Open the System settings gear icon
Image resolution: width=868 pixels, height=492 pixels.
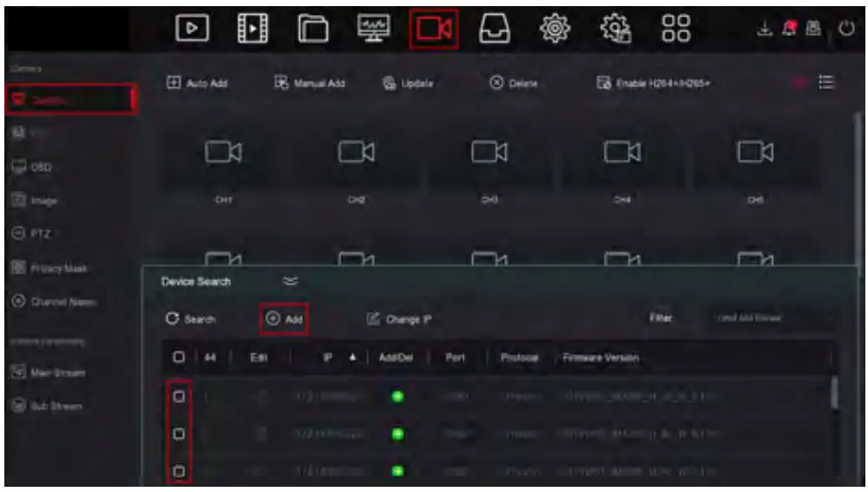tap(555, 28)
